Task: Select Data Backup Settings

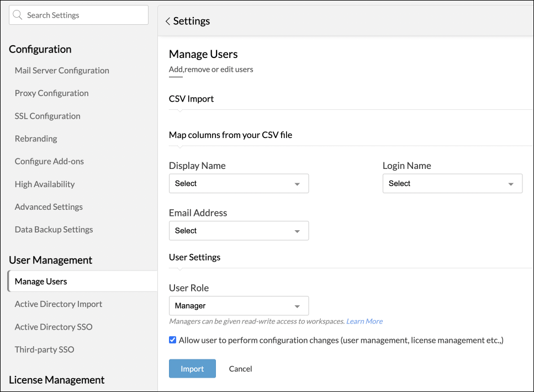Action: click(x=54, y=230)
